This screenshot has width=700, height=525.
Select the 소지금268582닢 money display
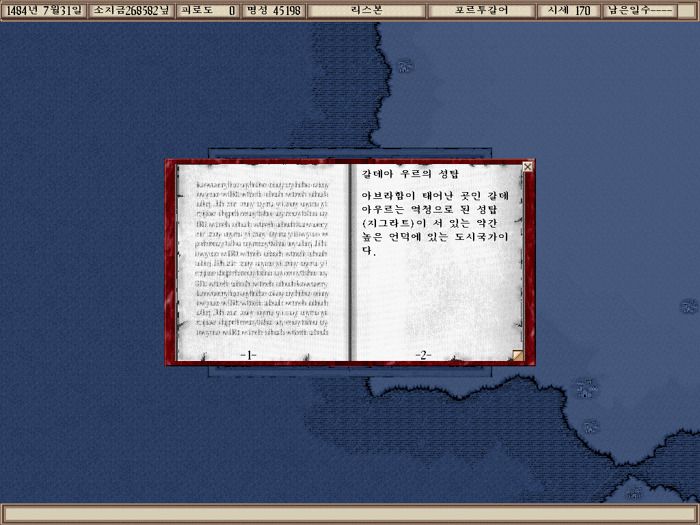tap(131, 10)
